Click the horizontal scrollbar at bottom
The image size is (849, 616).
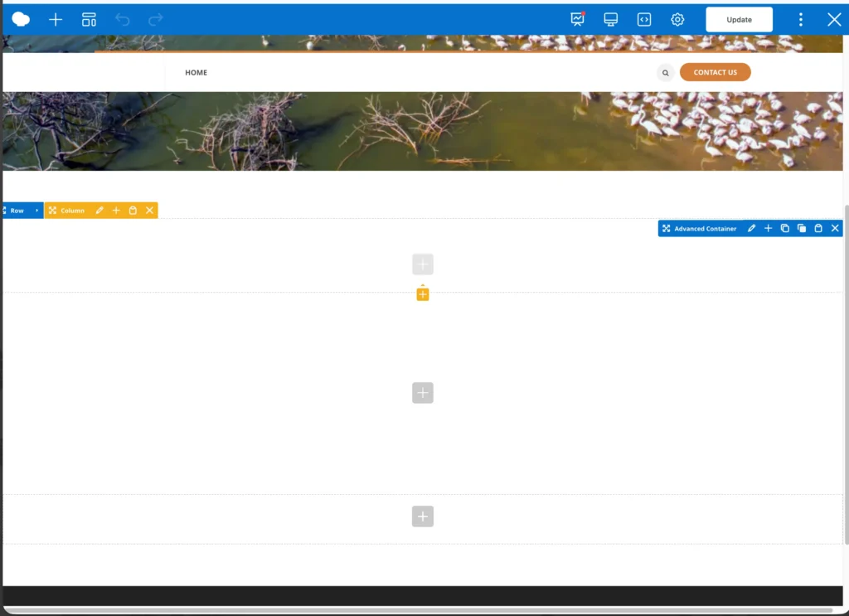click(x=418, y=610)
